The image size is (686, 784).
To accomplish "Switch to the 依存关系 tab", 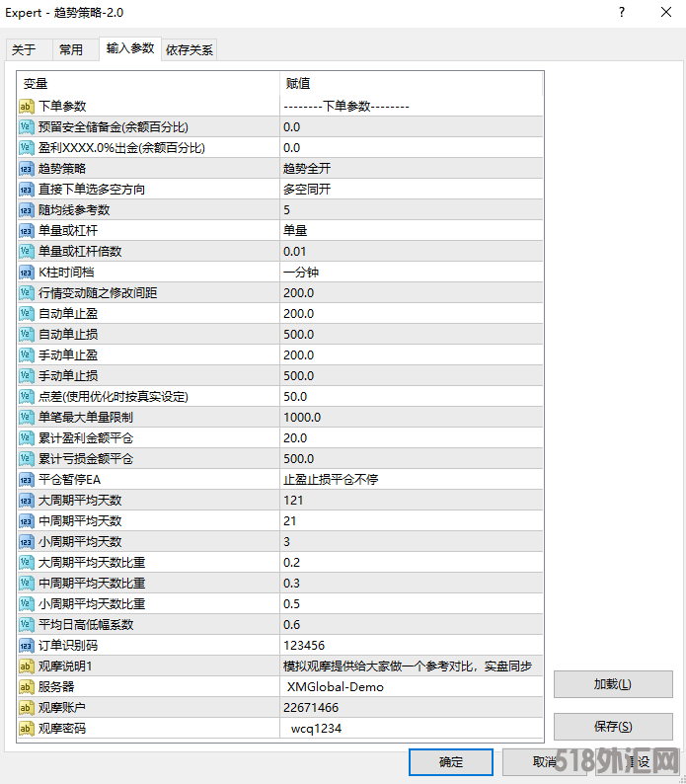I will pos(190,50).
